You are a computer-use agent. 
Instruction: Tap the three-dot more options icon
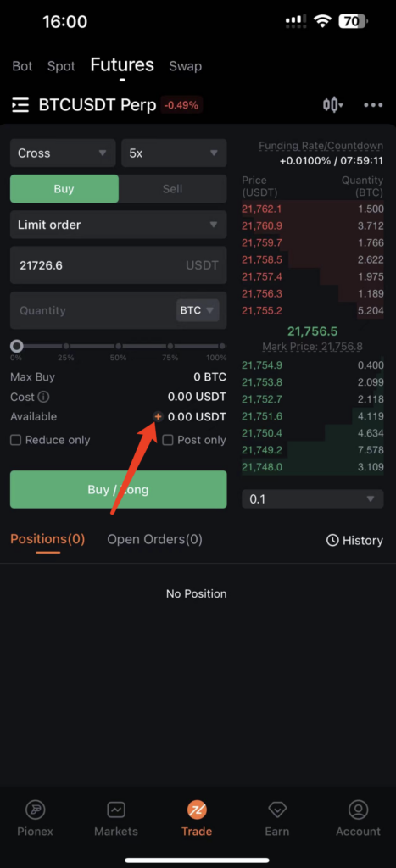[373, 105]
